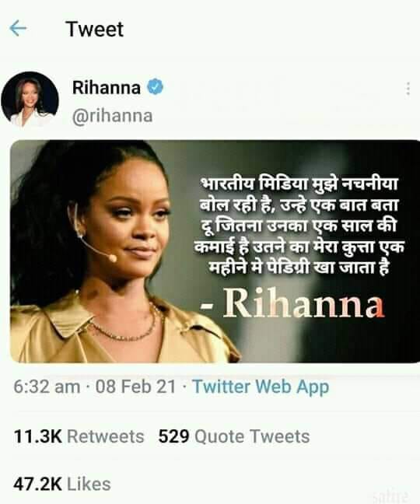
Task: Open the three-dot more options menu
Action: [408, 89]
